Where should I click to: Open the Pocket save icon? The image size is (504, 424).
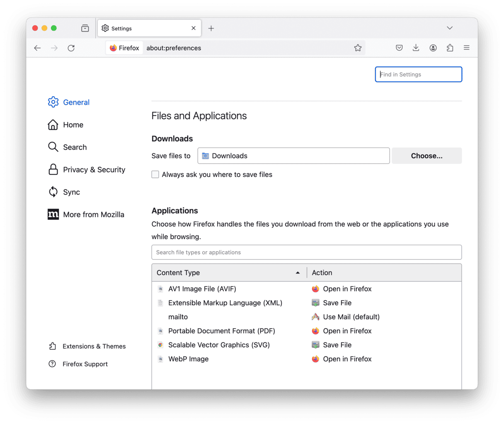[399, 48]
